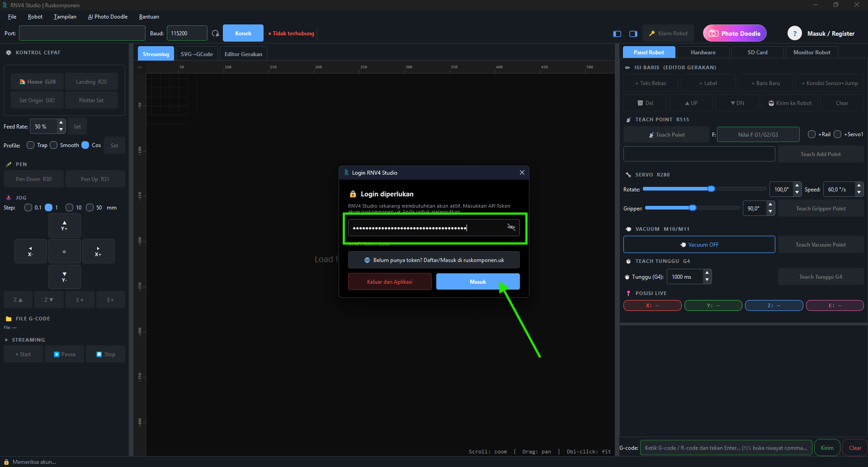Increase Tunggu G4 time stepper up
868x467 pixels.
pos(707,273)
